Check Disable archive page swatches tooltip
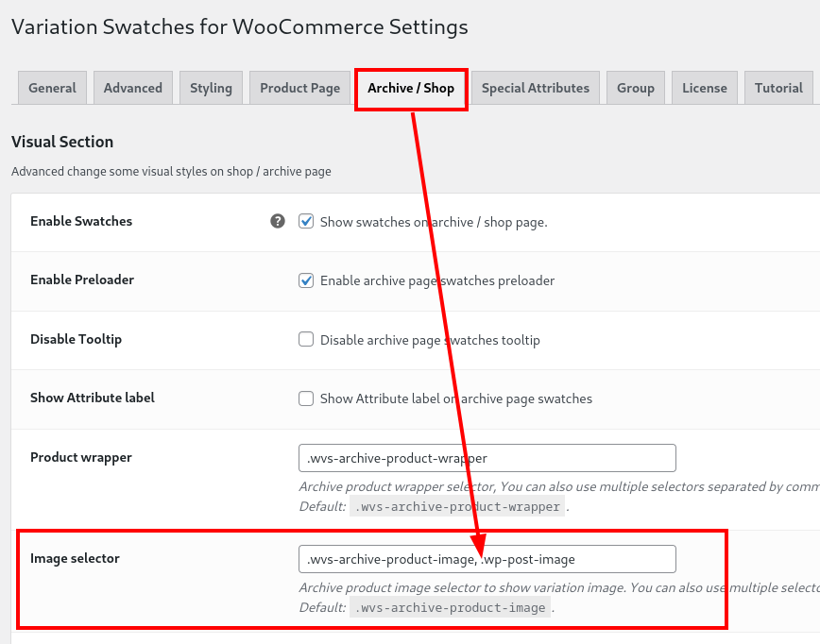Viewport: 820px width, 644px height. click(x=306, y=339)
